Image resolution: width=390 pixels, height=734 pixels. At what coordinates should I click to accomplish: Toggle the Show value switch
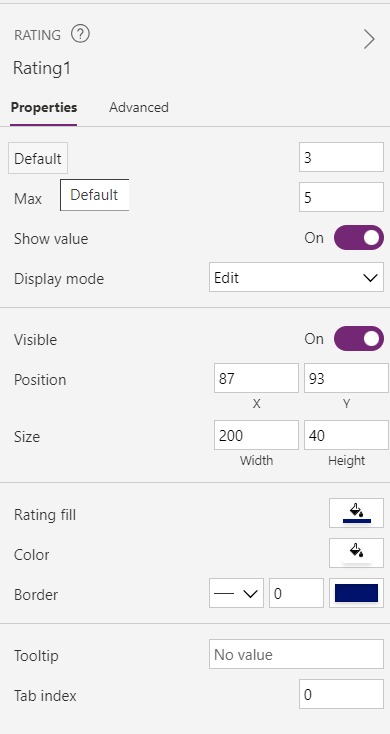(x=359, y=238)
